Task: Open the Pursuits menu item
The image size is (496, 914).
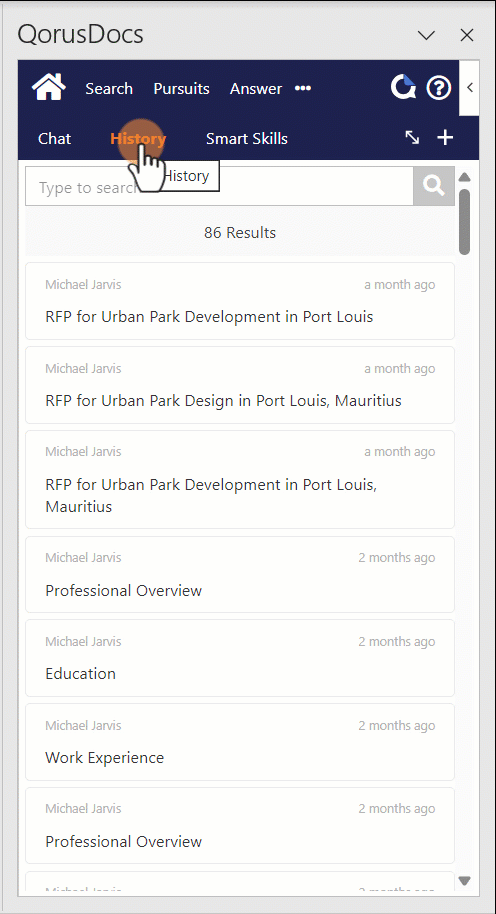Action: [x=181, y=89]
